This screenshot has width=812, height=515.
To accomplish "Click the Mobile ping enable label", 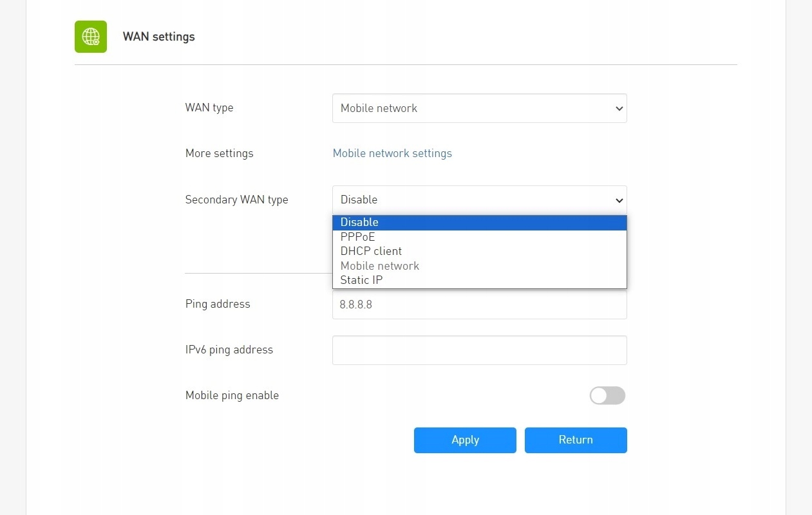I will [x=232, y=395].
